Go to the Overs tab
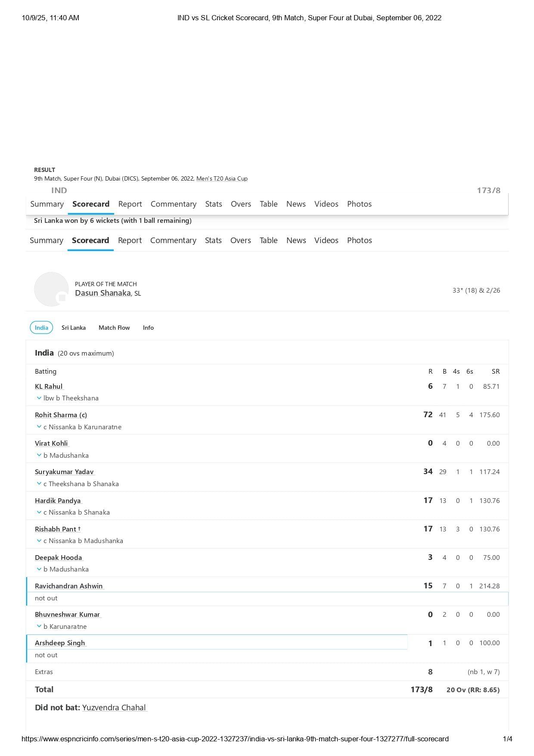The width and height of the screenshot is (534, 756). coord(240,241)
